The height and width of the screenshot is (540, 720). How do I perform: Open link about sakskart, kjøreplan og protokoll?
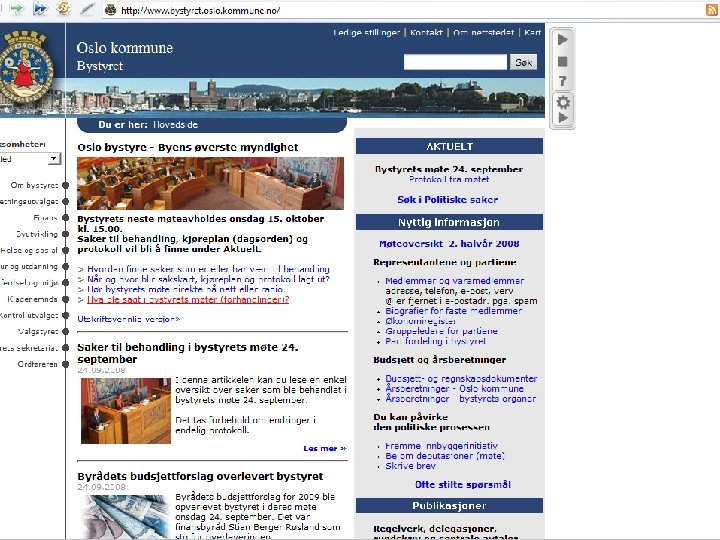point(208,279)
